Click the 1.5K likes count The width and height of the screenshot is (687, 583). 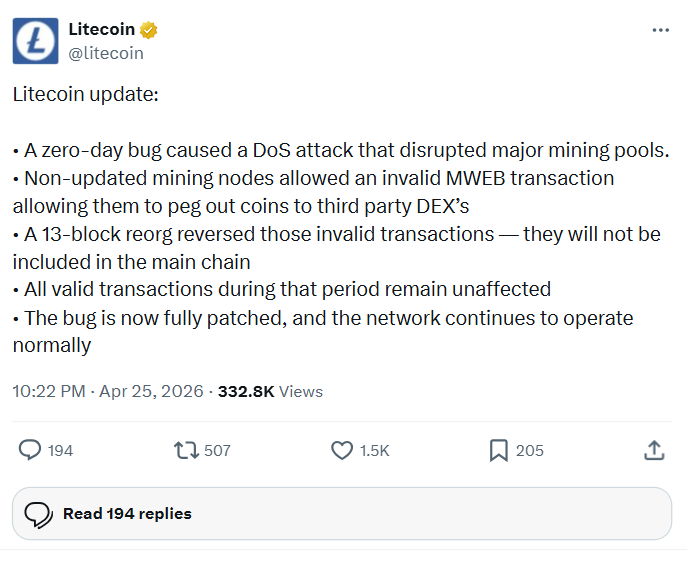(x=374, y=451)
